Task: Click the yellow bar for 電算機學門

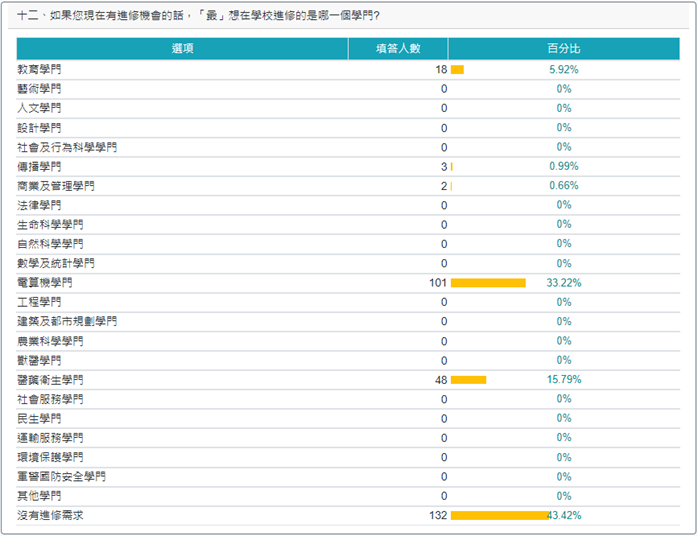Action: tap(488, 283)
